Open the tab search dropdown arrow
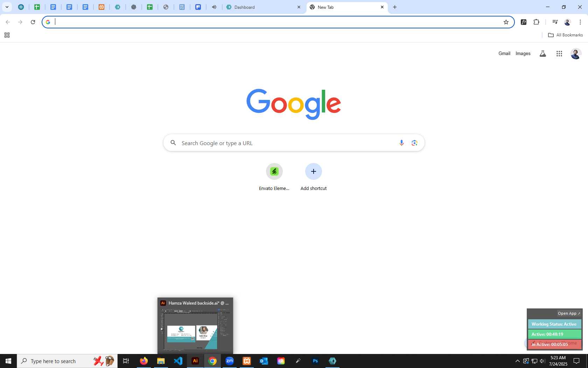Viewport: 588px width, 368px height. (x=7, y=7)
